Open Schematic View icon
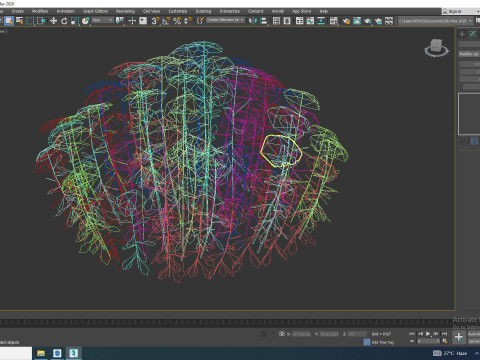480x360 pixels. 321,21
